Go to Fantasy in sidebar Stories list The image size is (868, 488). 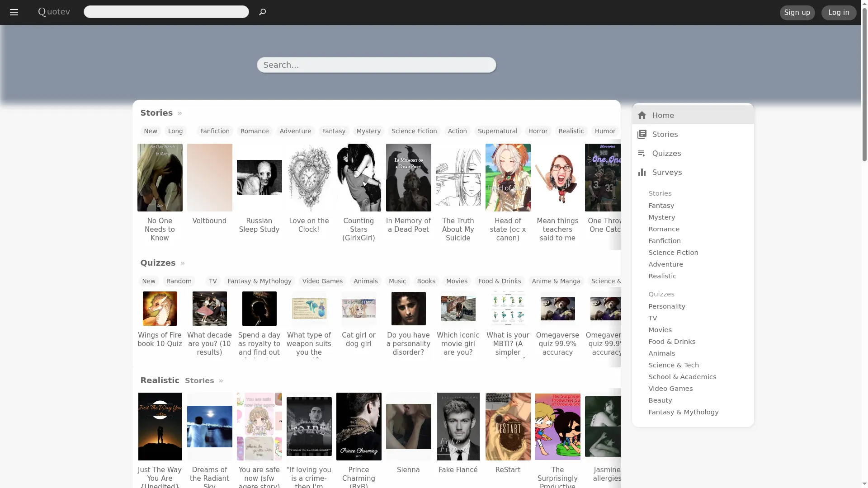[661, 206]
